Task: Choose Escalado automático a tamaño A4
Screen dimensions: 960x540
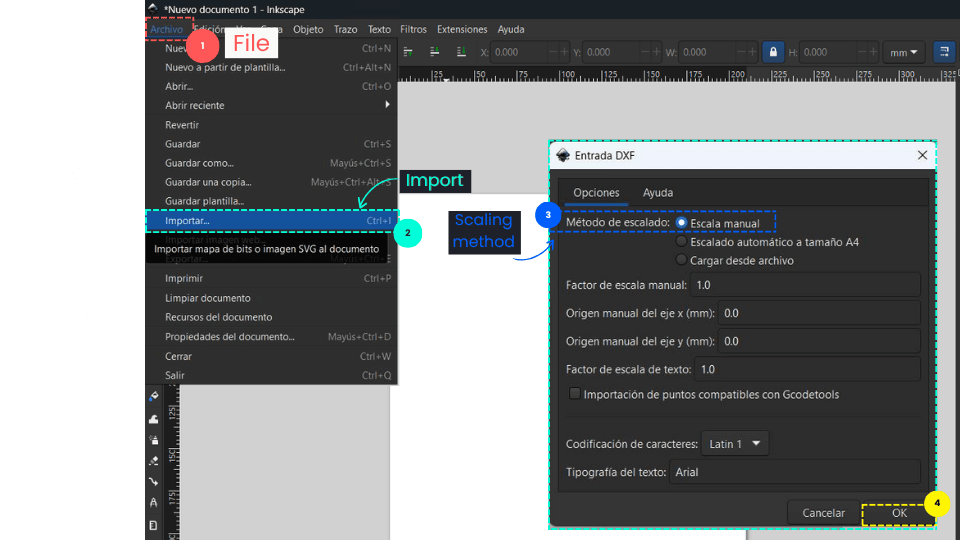Action: coord(682,242)
